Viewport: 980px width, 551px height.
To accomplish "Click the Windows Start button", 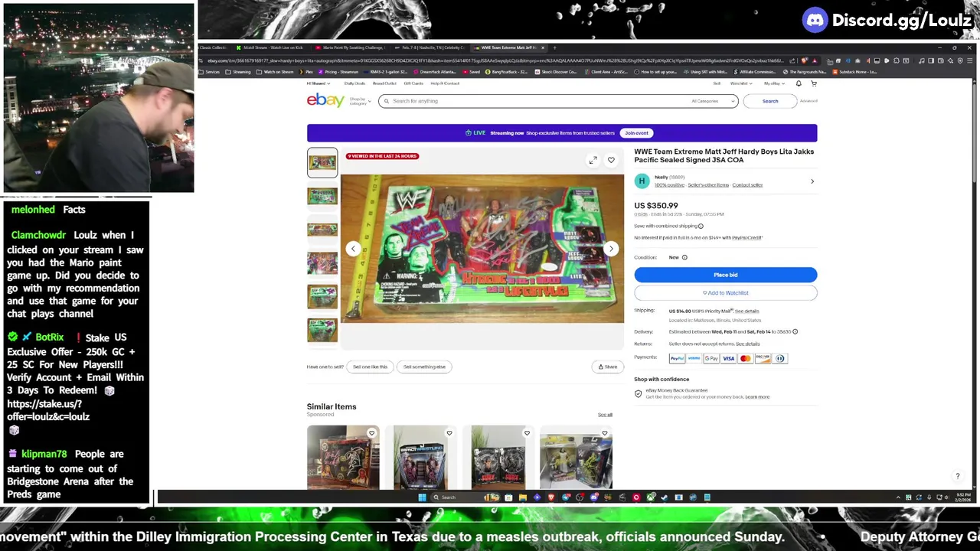I will pyautogui.click(x=422, y=497).
